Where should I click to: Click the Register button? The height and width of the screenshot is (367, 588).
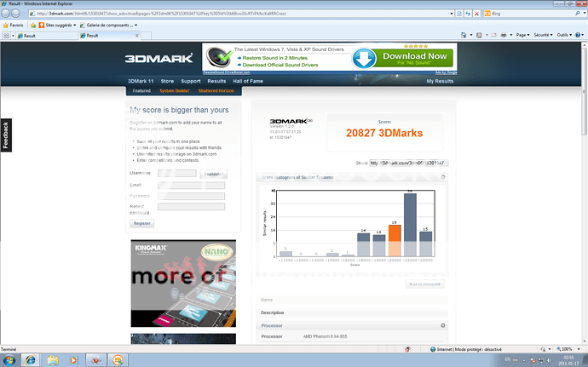click(141, 223)
